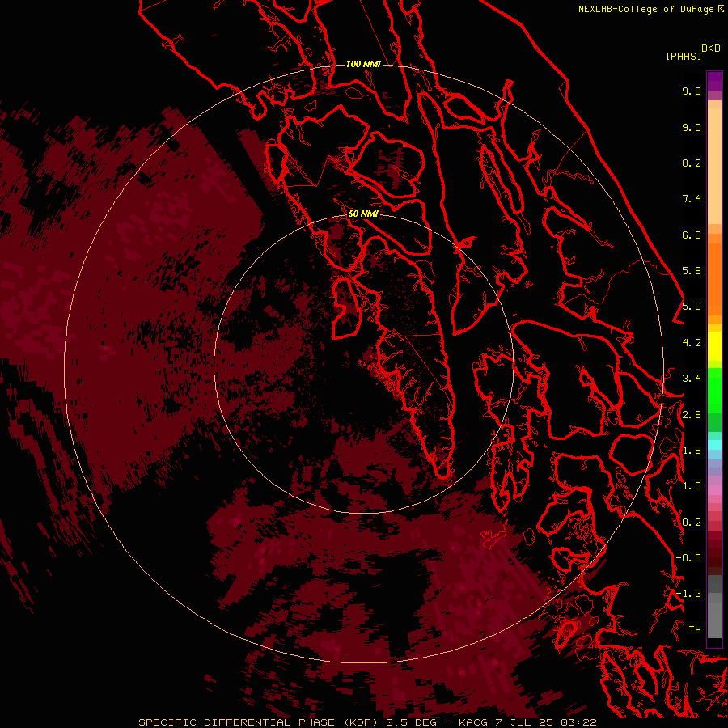Screen dimensions: 728x728
Task: Click the 5.0 legend value
Action: pyautogui.click(x=692, y=307)
